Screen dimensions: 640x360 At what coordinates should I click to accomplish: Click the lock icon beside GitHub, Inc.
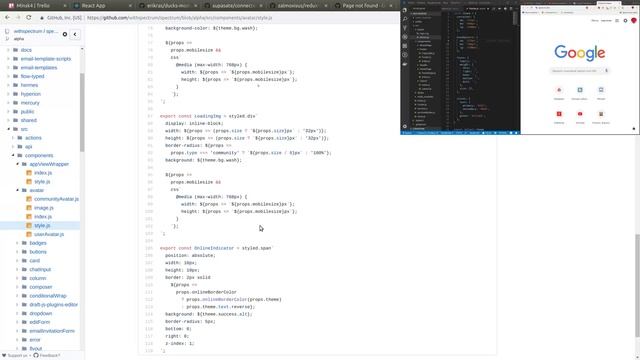point(42,18)
